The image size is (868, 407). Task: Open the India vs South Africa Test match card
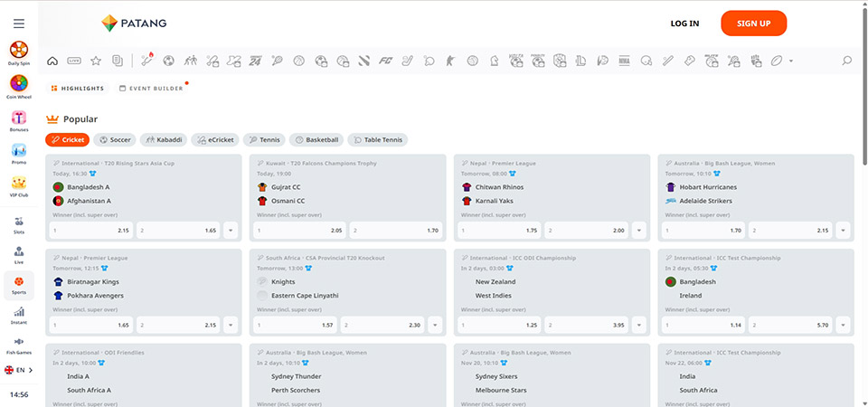[756, 374]
